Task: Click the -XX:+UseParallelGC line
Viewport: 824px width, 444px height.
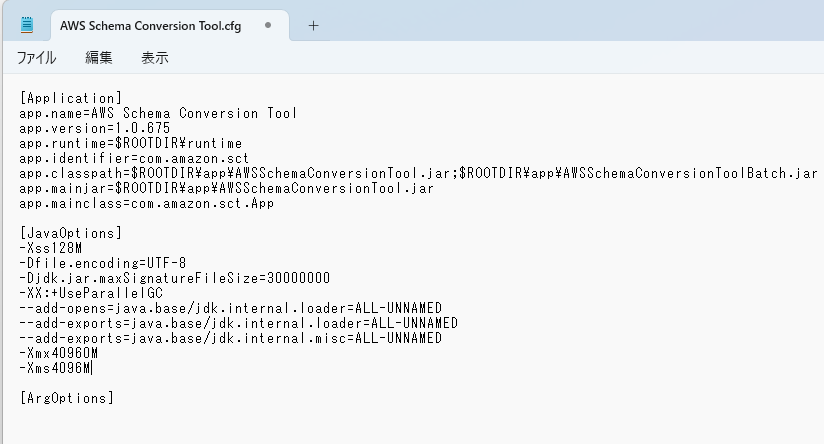Action: [x=91, y=293]
